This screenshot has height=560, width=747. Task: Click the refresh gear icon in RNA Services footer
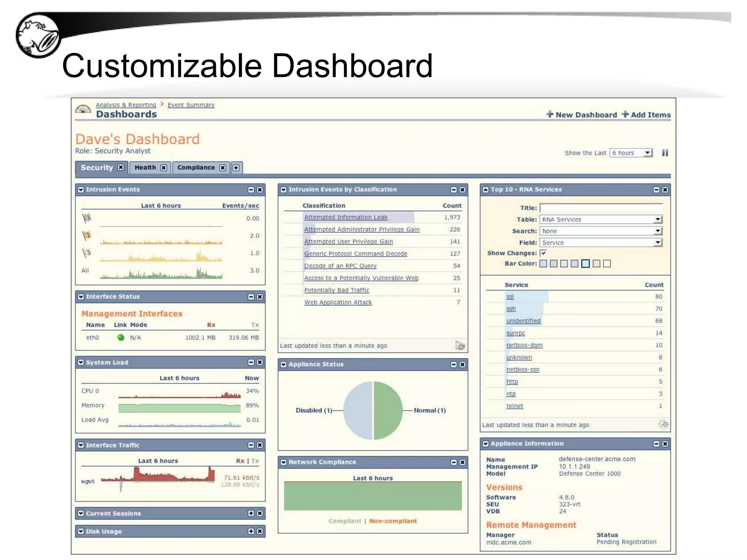click(663, 424)
